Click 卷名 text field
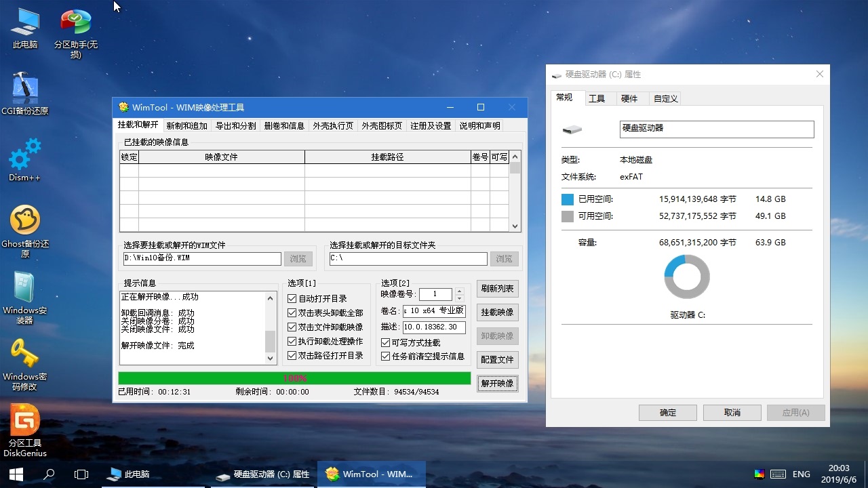 coord(434,311)
